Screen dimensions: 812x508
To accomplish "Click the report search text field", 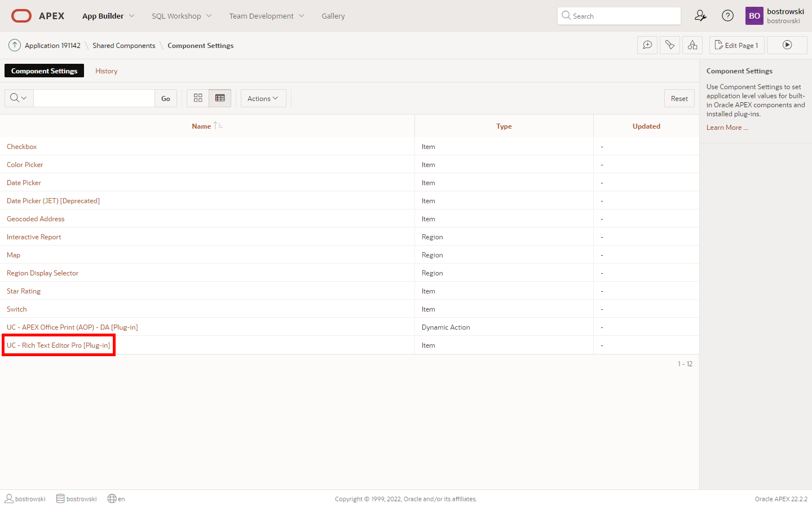I will (94, 98).
